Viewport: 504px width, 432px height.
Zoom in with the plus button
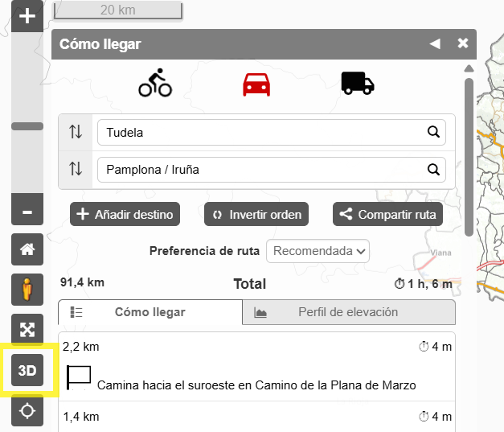click(27, 16)
